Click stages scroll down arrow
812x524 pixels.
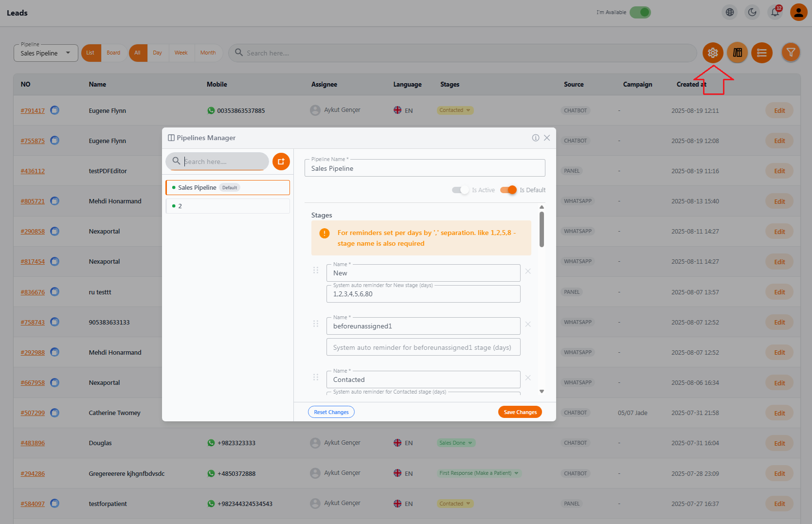[x=541, y=391]
